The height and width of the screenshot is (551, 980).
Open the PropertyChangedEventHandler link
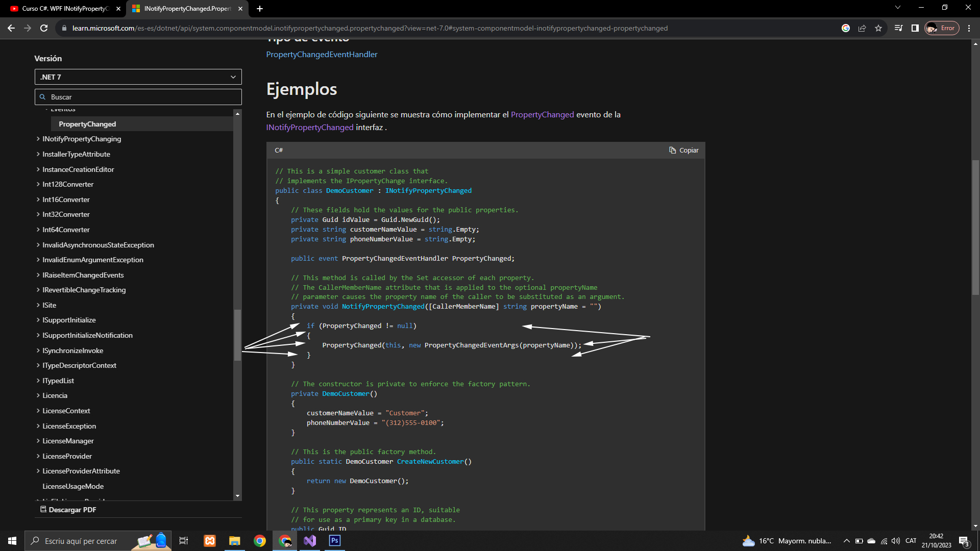[322, 55]
